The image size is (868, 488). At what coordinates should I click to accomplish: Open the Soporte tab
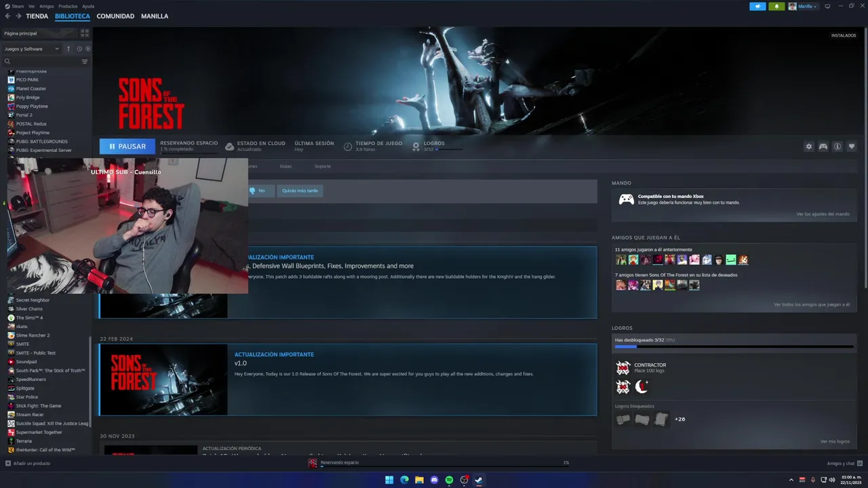tap(323, 166)
